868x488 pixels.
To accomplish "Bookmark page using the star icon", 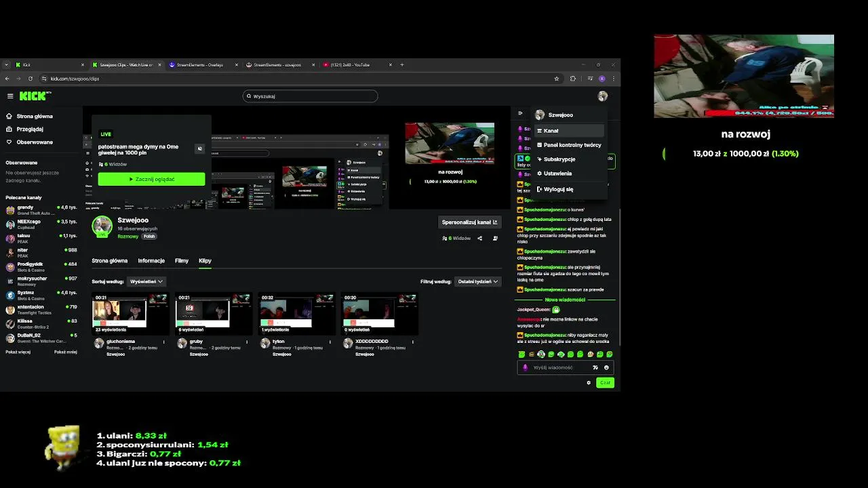I will [557, 79].
